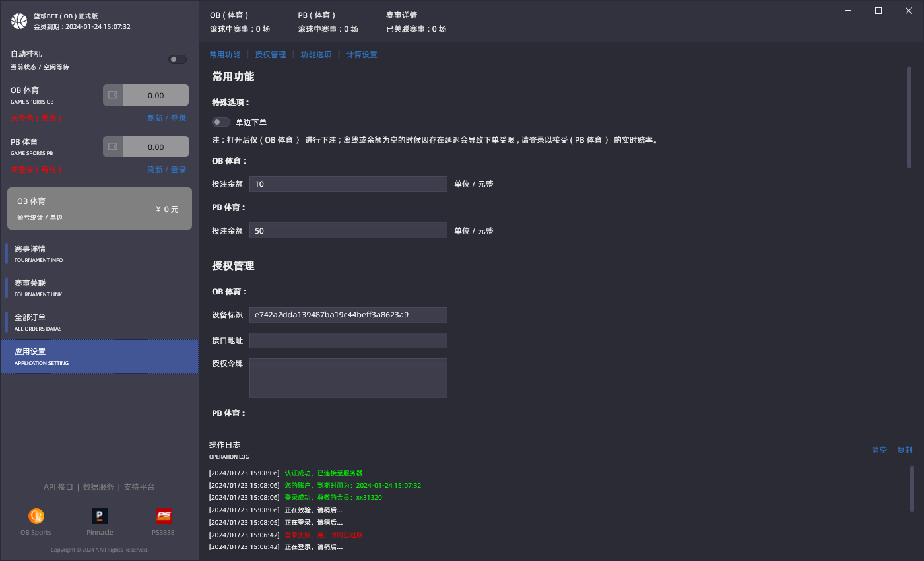Switch to the 授权管理 tab
The height and width of the screenshot is (561, 924).
(x=270, y=55)
